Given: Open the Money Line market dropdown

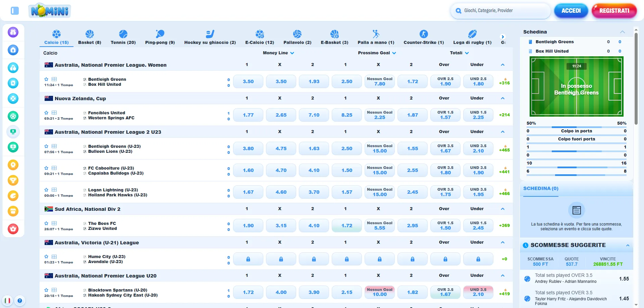Looking at the screenshot, I should (x=278, y=53).
